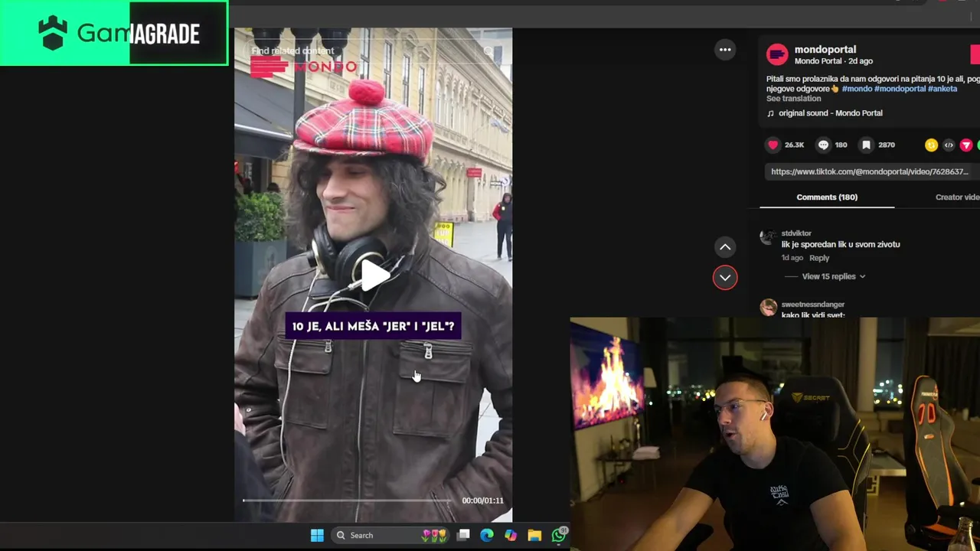Open Copilot from the taskbar
Screen dimensions: 980x551
point(511,535)
